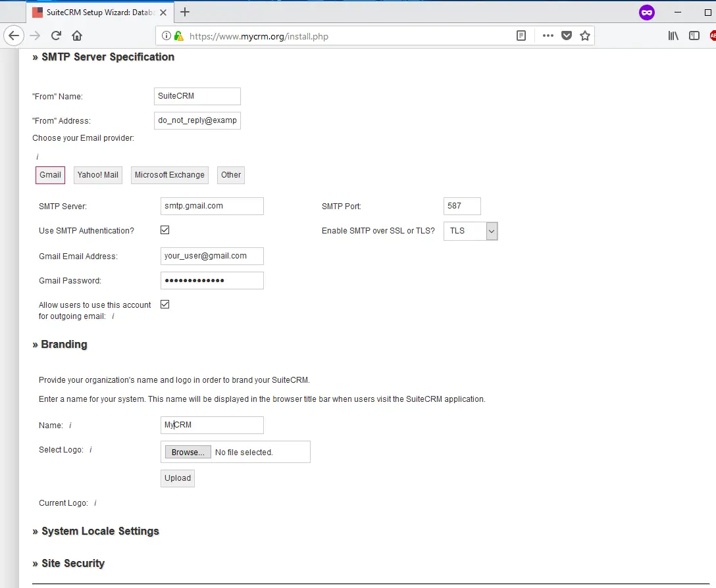Open a new browser tab
The width and height of the screenshot is (716, 588).
click(x=185, y=12)
